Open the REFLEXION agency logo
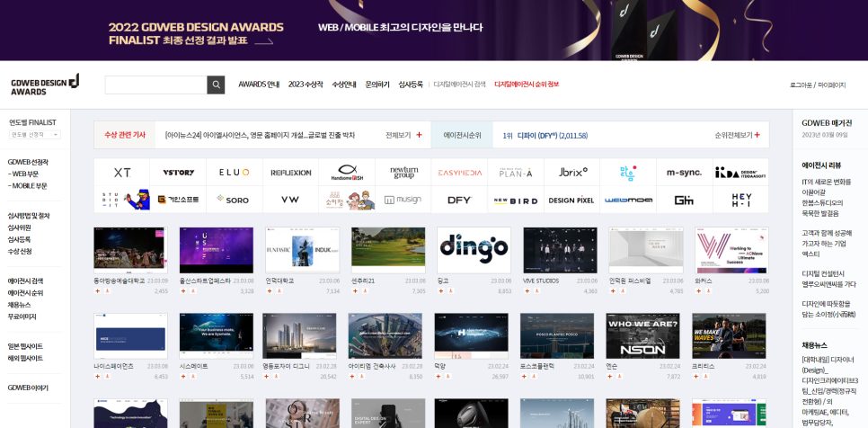 tap(290, 173)
